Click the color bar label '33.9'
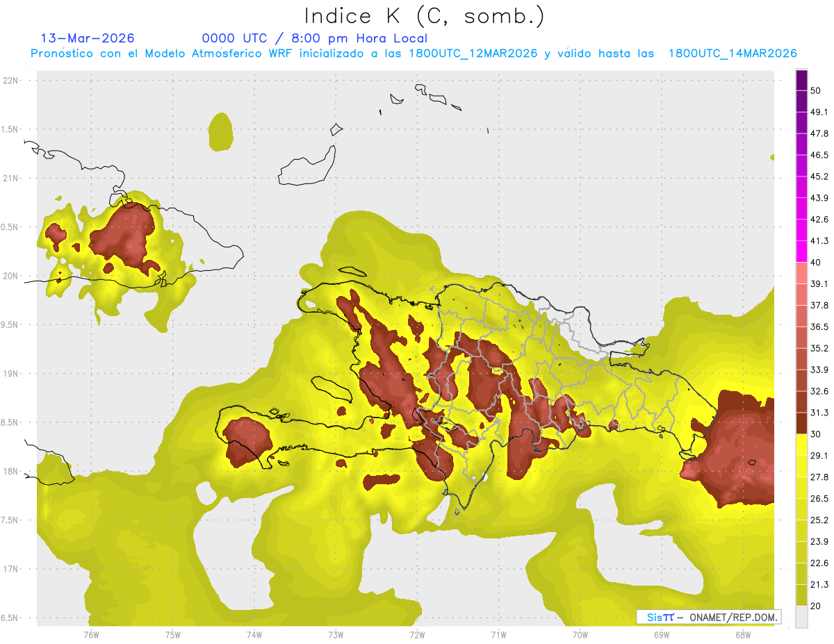Screen dimensions: 834x644 [819, 370]
